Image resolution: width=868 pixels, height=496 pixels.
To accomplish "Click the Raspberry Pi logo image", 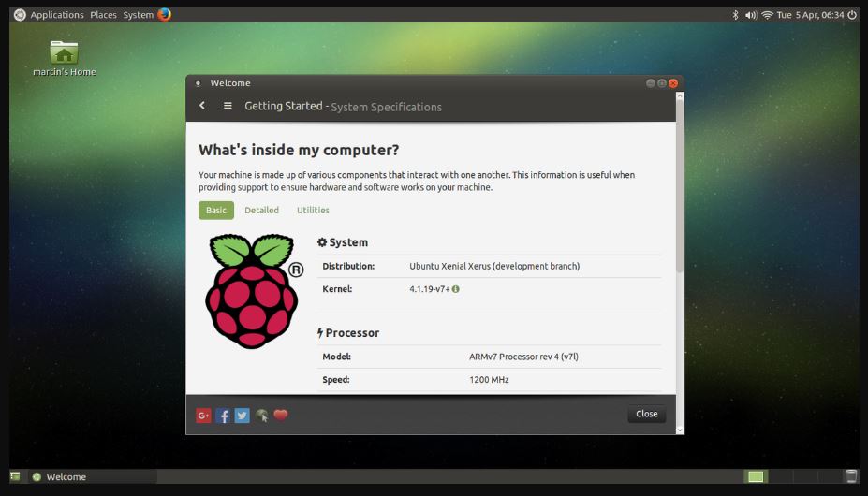I will click(254, 291).
